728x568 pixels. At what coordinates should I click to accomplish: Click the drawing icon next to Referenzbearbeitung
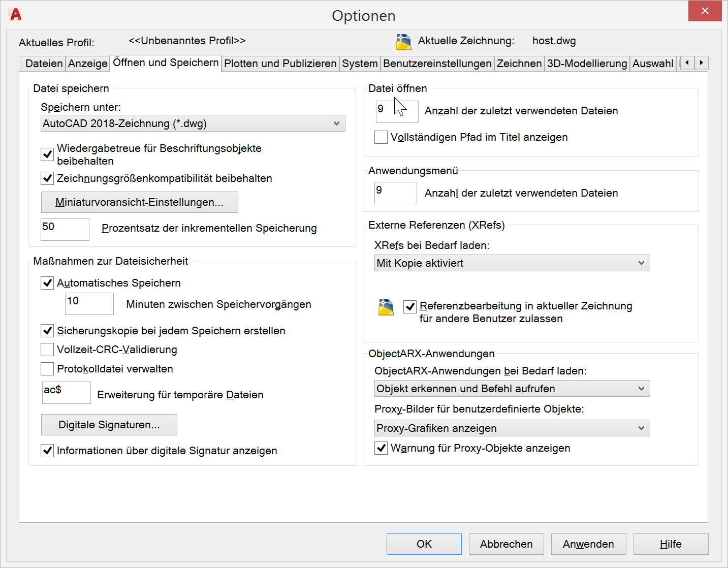tap(386, 307)
